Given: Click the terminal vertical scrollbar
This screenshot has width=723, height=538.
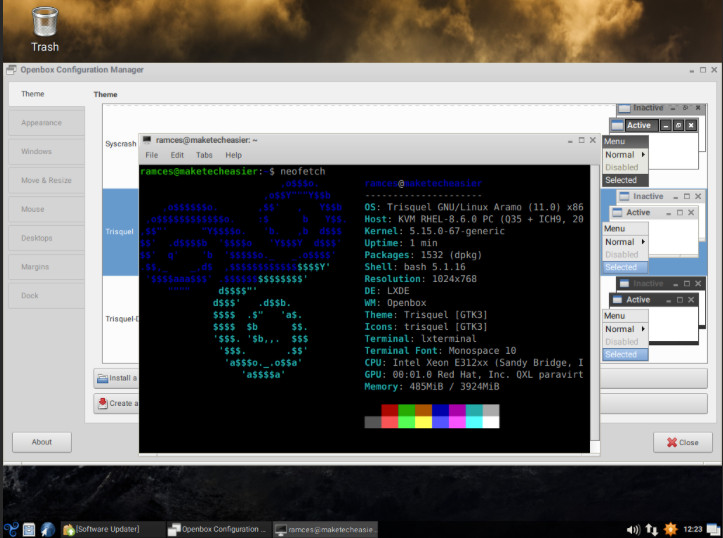Looking at the screenshot, I should click(x=595, y=302).
